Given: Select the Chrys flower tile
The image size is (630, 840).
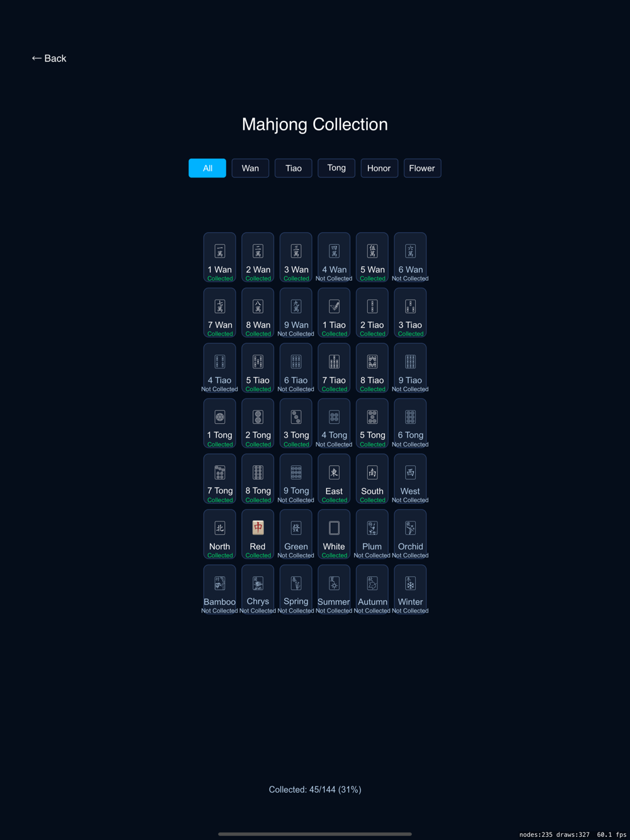Looking at the screenshot, I should pyautogui.click(x=258, y=590).
